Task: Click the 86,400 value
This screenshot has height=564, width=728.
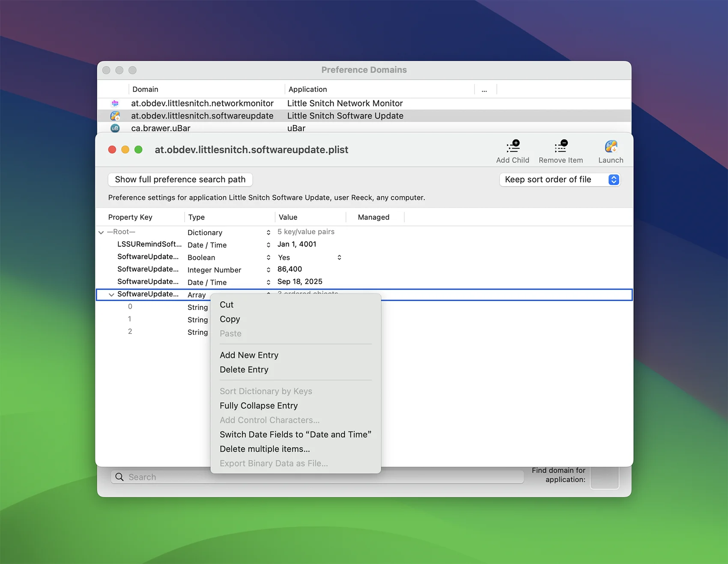Action: pyautogui.click(x=289, y=269)
